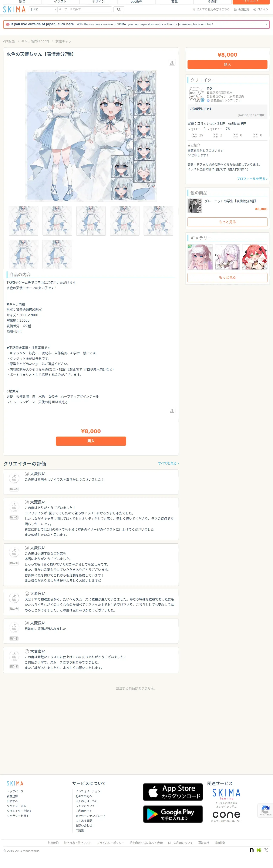273x868 pixels.
Task: Click the search magnifier icon button
Action: [119, 9]
